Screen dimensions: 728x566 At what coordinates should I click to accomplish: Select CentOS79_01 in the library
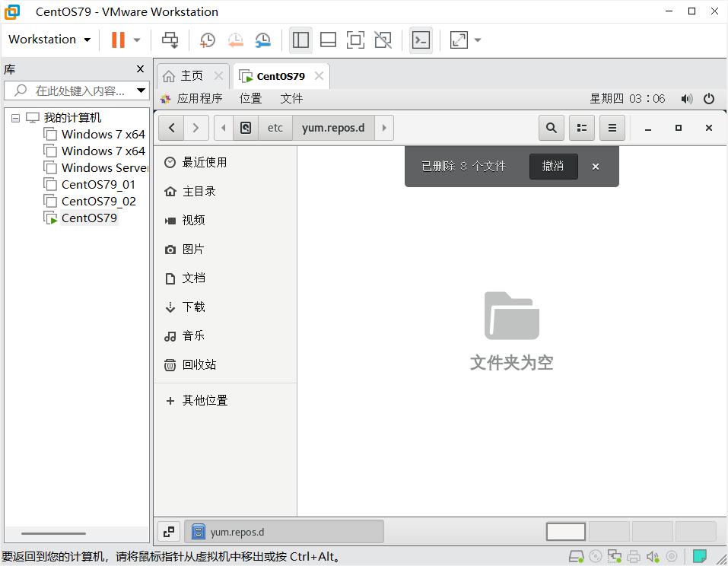98,184
